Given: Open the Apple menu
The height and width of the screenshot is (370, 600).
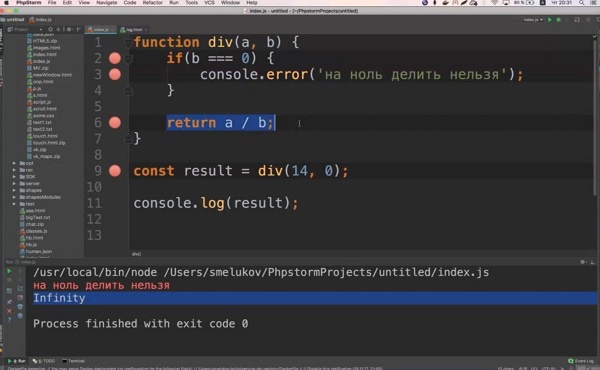Looking at the screenshot, I should 6,3.
